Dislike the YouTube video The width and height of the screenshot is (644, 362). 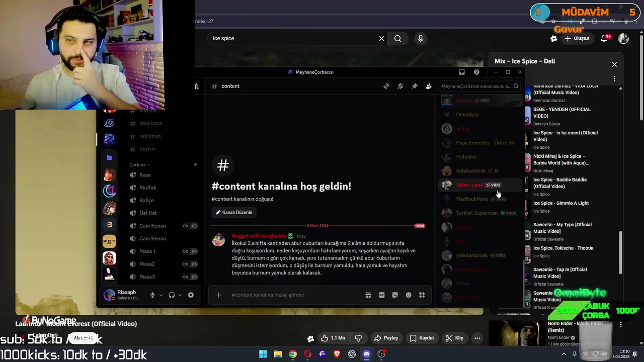point(358,338)
